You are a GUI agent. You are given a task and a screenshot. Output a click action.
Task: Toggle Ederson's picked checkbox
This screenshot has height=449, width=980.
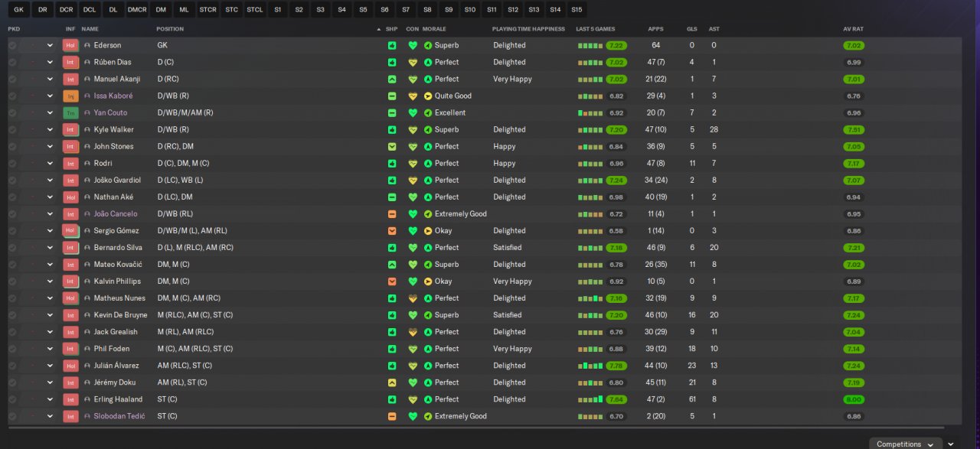click(x=12, y=45)
